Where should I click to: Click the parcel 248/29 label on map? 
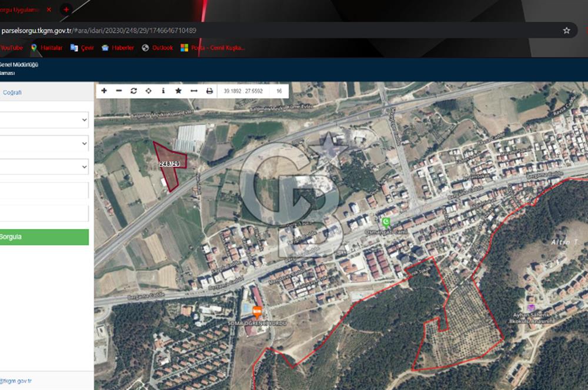169,164
